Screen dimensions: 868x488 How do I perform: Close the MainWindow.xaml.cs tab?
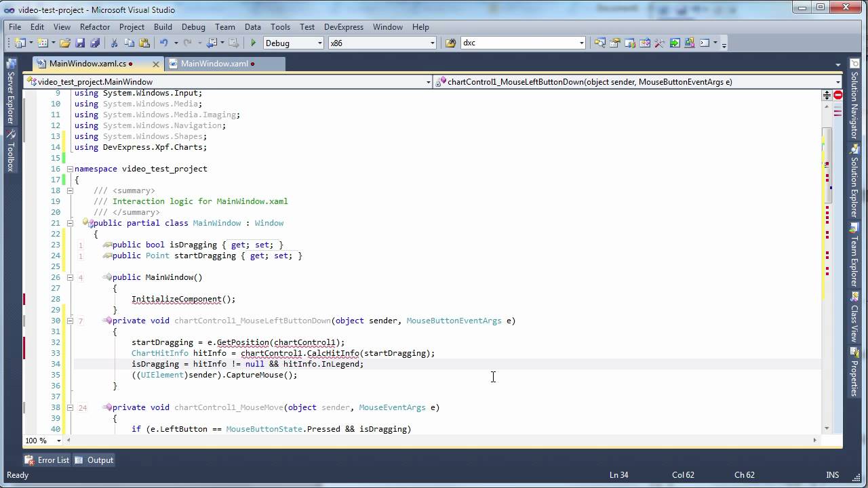[155, 64]
